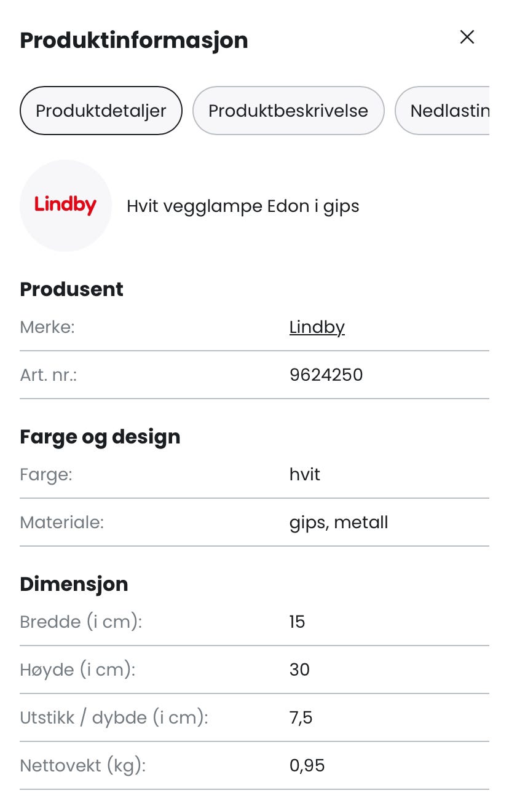Screen dimensions: 509x812
Task: Click the Farge og design heading
Action: 100,437
